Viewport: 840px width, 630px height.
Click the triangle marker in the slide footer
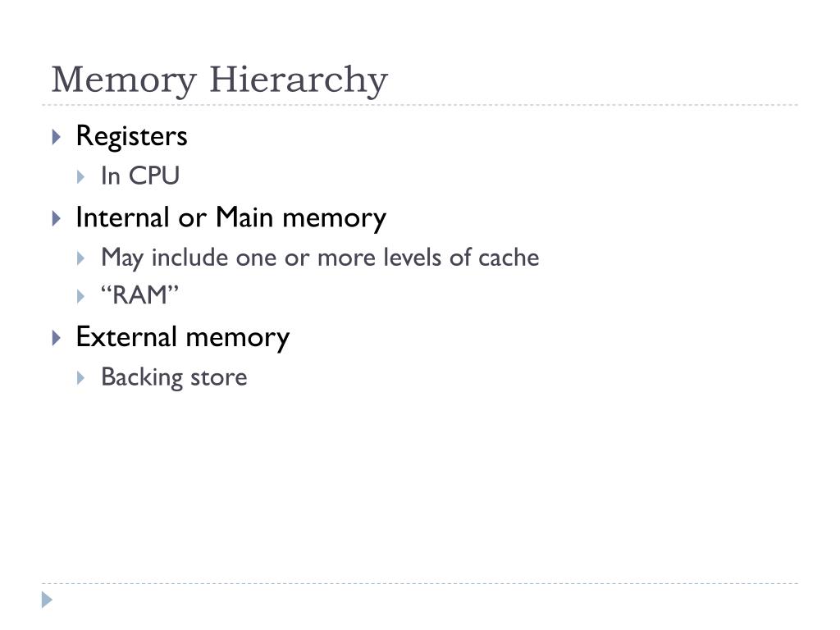pos(47,600)
